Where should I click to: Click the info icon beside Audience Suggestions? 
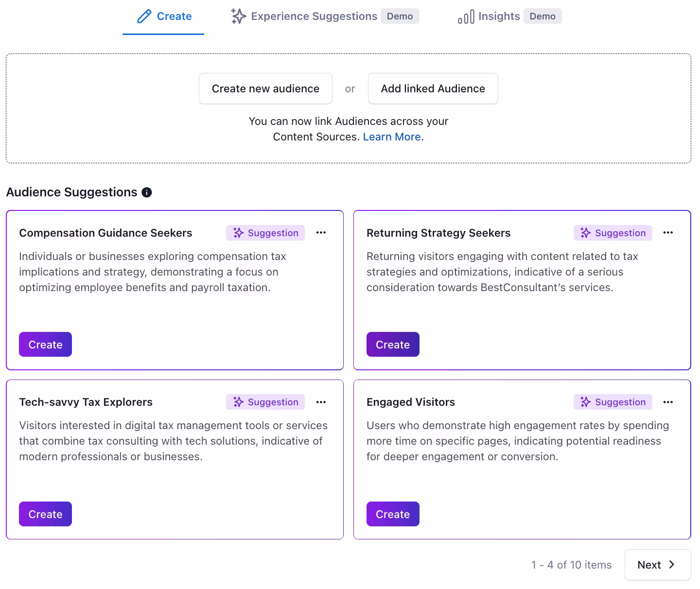(147, 192)
